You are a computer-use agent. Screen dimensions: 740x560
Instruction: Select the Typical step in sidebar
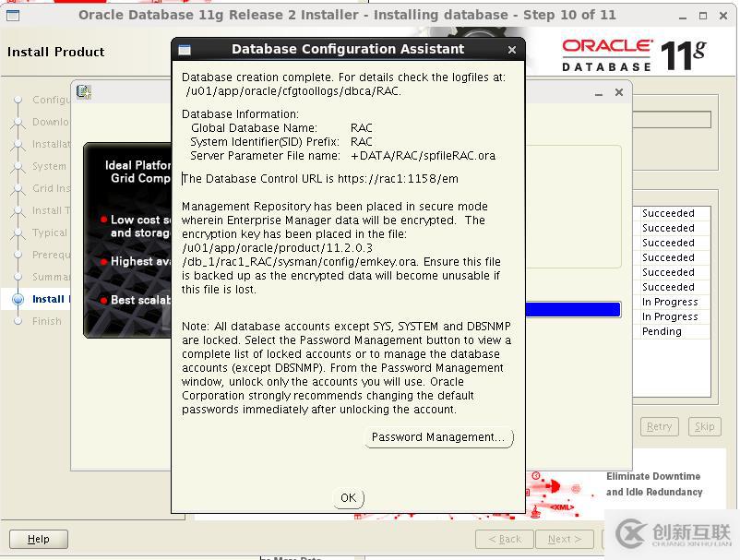click(x=50, y=232)
